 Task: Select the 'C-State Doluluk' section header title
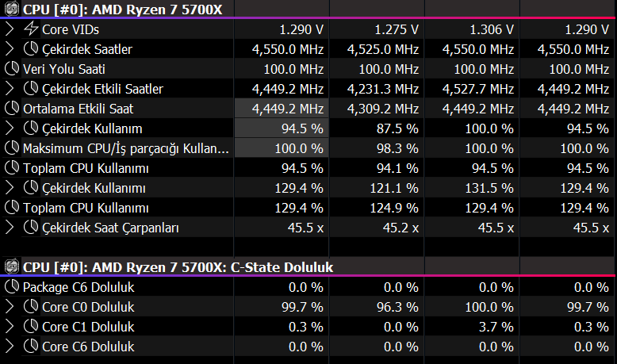point(178,267)
